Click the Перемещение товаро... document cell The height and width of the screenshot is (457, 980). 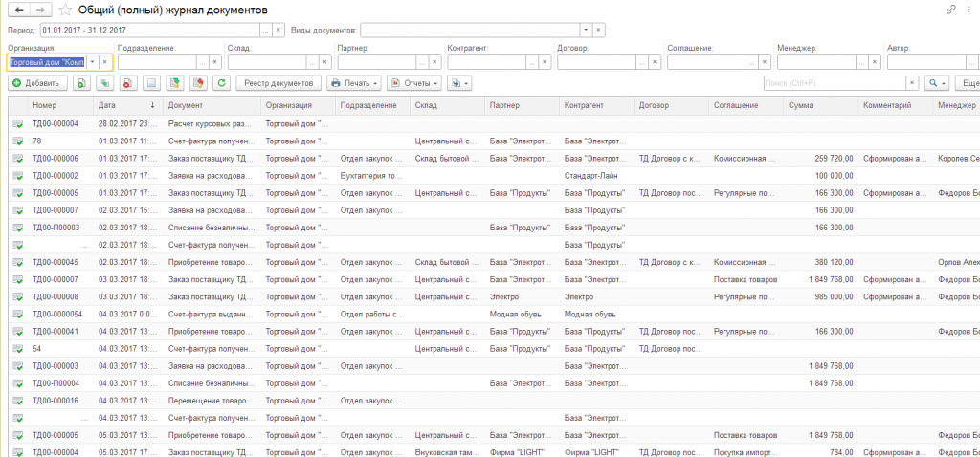pos(212,401)
